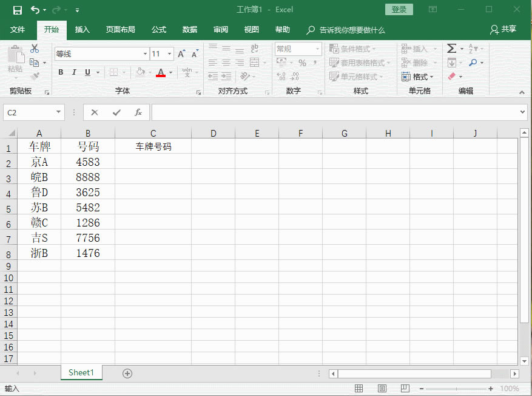Toggle Bold formatting
This screenshot has width=532, height=396.
point(61,72)
